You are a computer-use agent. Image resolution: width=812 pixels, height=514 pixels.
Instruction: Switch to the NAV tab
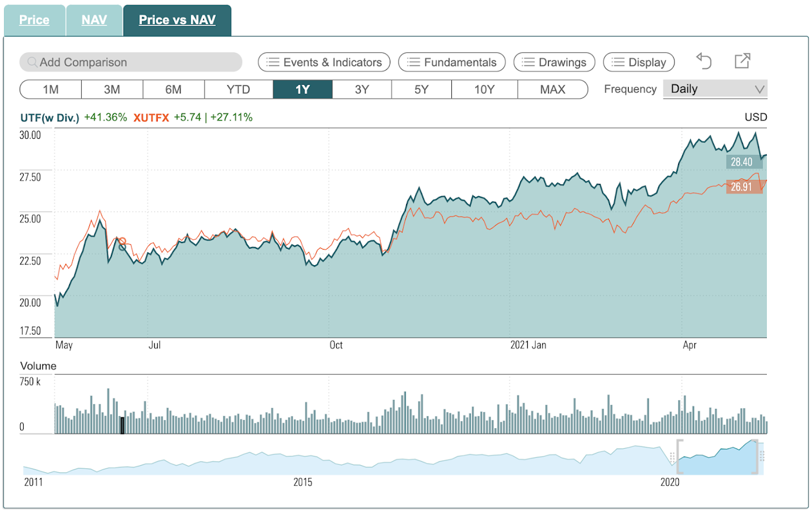pos(94,20)
